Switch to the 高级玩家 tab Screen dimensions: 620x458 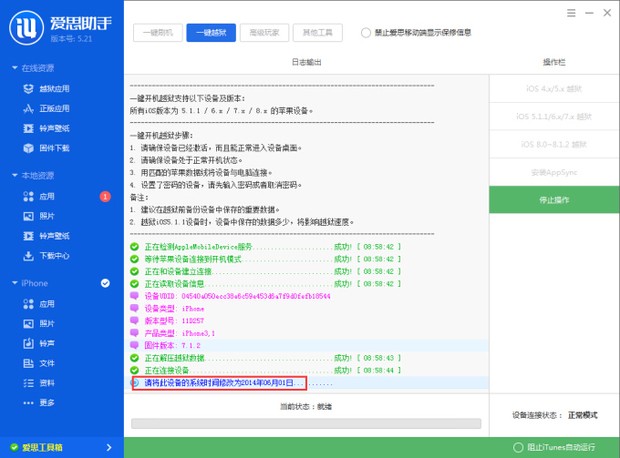pyautogui.click(x=265, y=32)
